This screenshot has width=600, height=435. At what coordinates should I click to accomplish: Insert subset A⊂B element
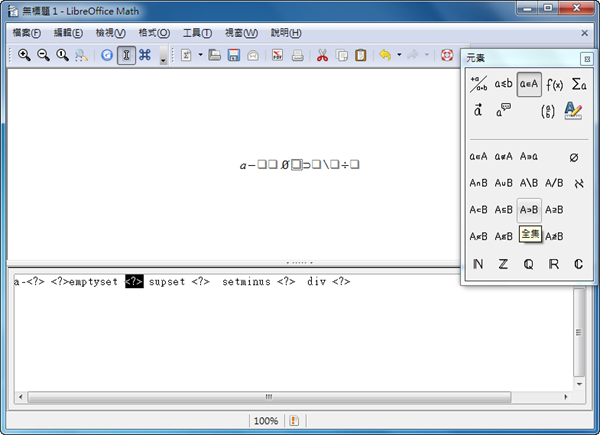pos(478,210)
